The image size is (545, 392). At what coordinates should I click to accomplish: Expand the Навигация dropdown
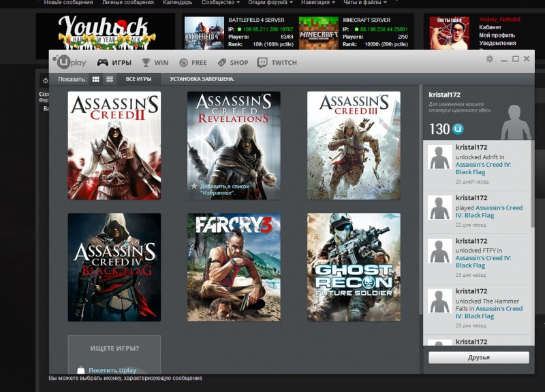coord(318,3)
